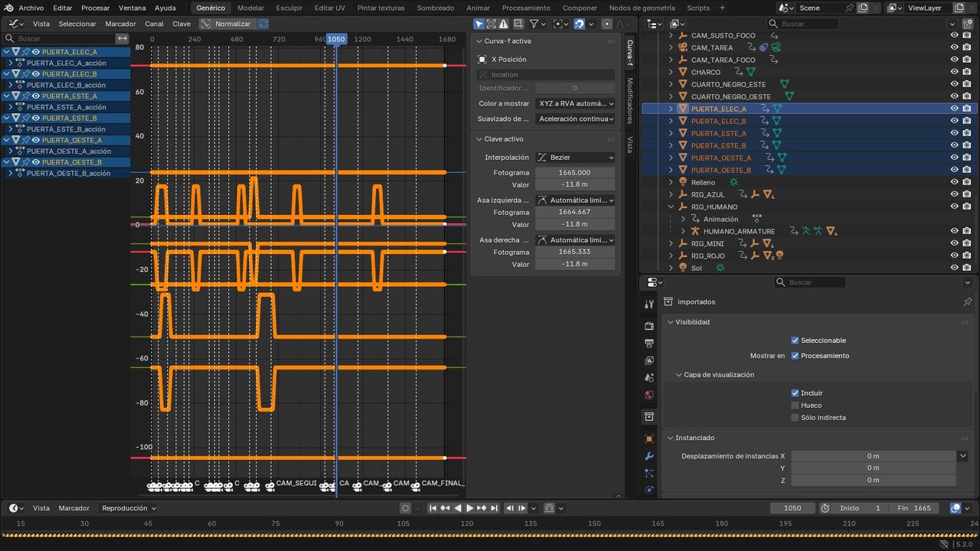
Task: Open the Particles properties tab
Action: 649,474
